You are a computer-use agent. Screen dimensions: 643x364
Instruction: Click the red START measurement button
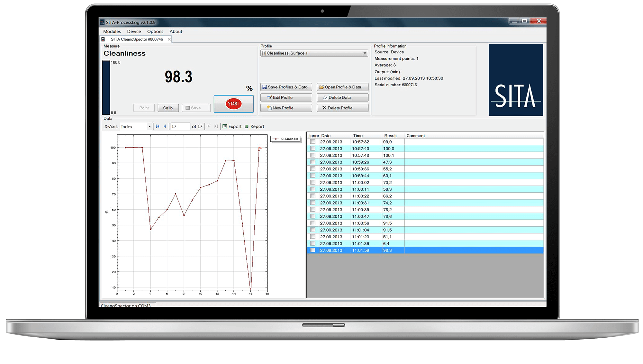(233, 104)
